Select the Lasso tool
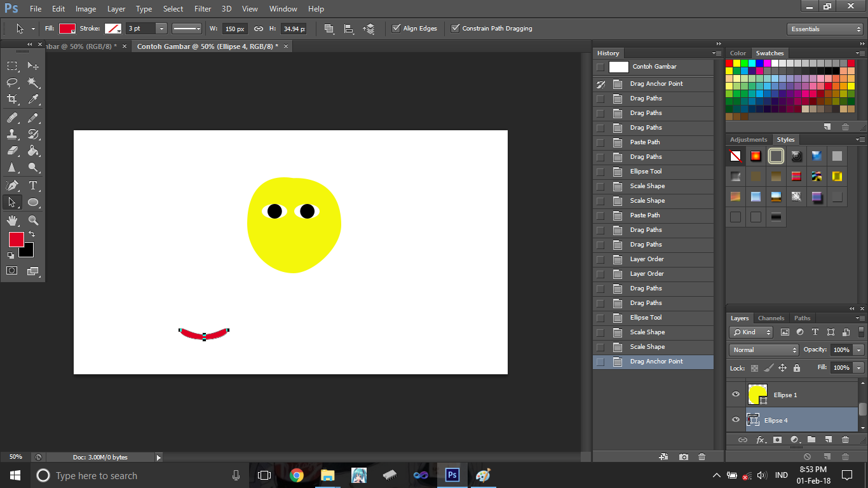The width and height of the screenshot is (868, 488). (12, 83)
